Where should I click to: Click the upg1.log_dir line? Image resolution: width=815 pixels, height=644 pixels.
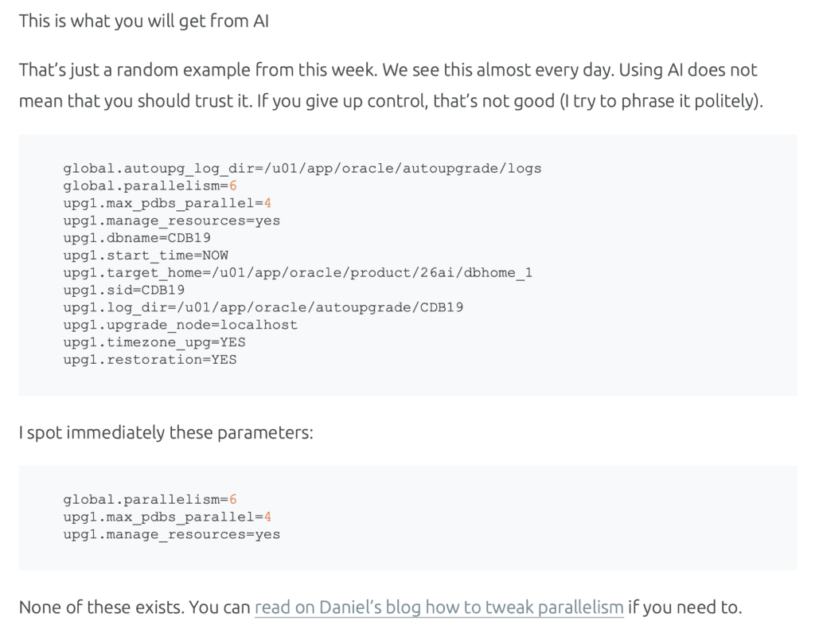click(263, 307)
